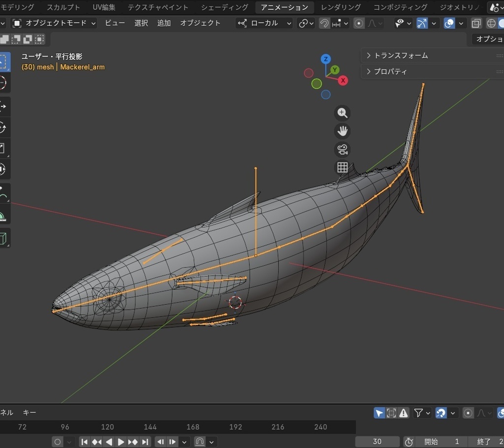Select the Add Cube tool
504x448 pixels.
point(3,238)
